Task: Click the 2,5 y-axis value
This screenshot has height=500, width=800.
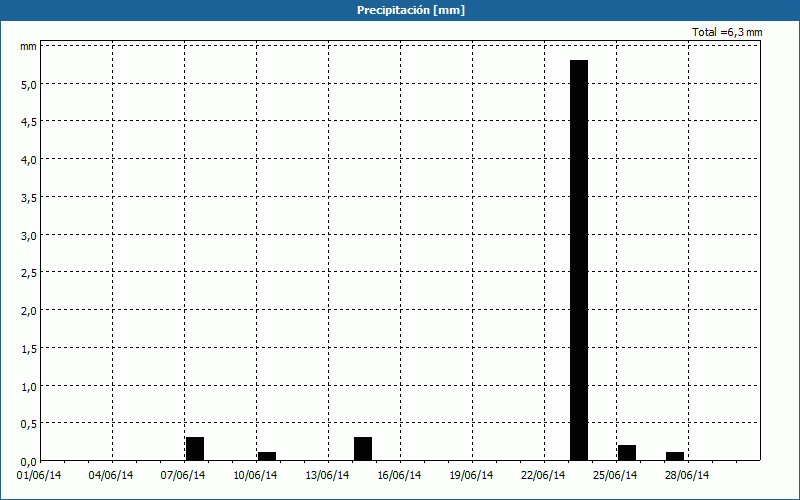Action: [29, 273]
